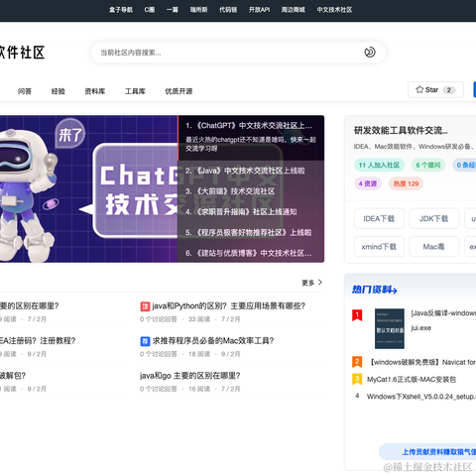Click the purple 4 资源 tag
The height and width of the screenshot is (476, 476).
point(368,183)
